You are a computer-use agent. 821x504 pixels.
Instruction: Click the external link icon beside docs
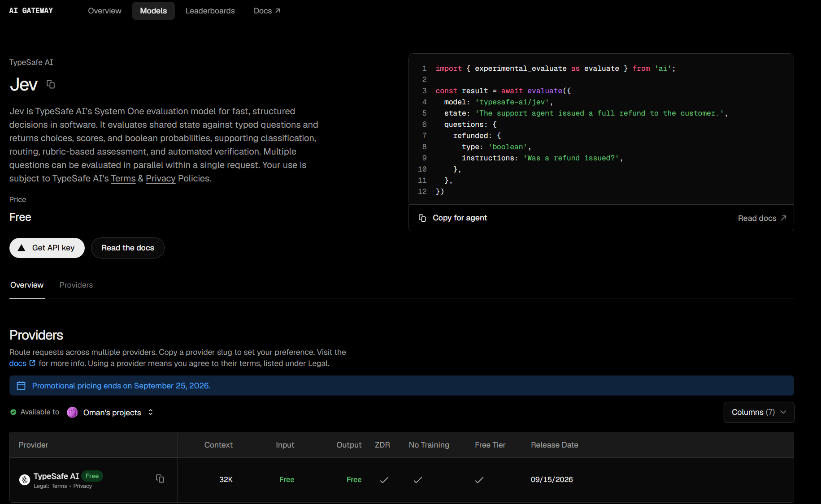coord(32,363)
